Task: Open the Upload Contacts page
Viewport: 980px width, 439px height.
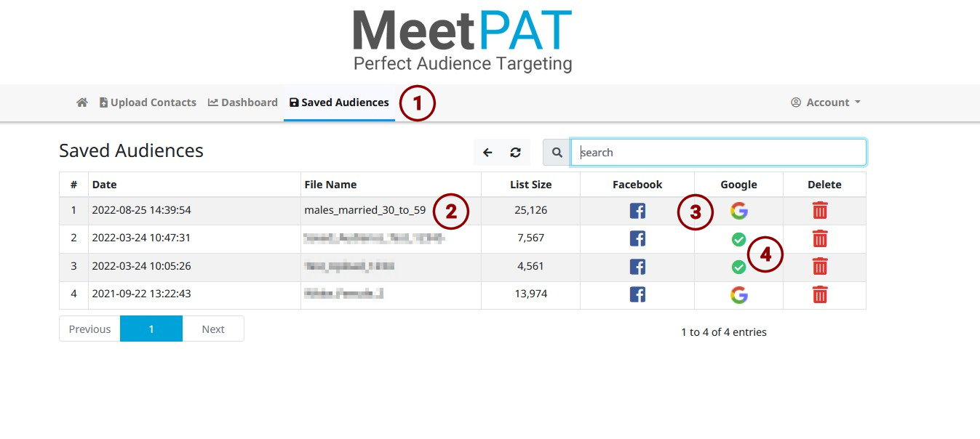Action: pyautogui.click(x=148, y=102)
